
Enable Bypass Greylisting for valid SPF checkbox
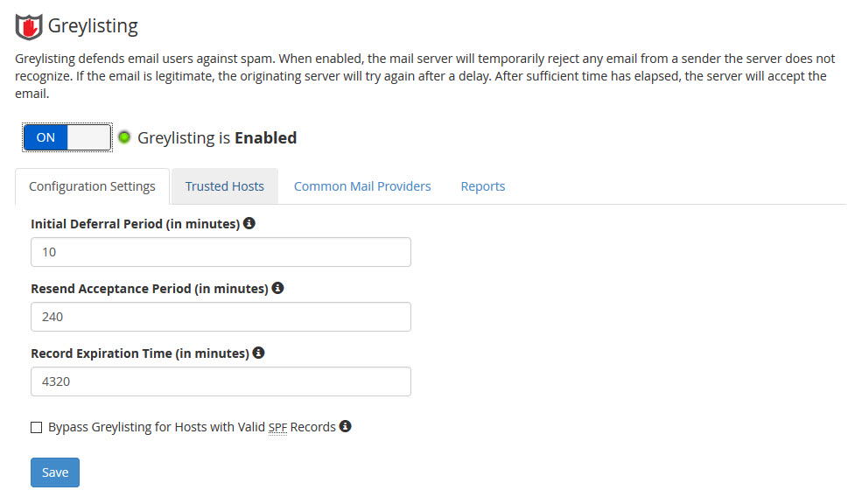37,428
